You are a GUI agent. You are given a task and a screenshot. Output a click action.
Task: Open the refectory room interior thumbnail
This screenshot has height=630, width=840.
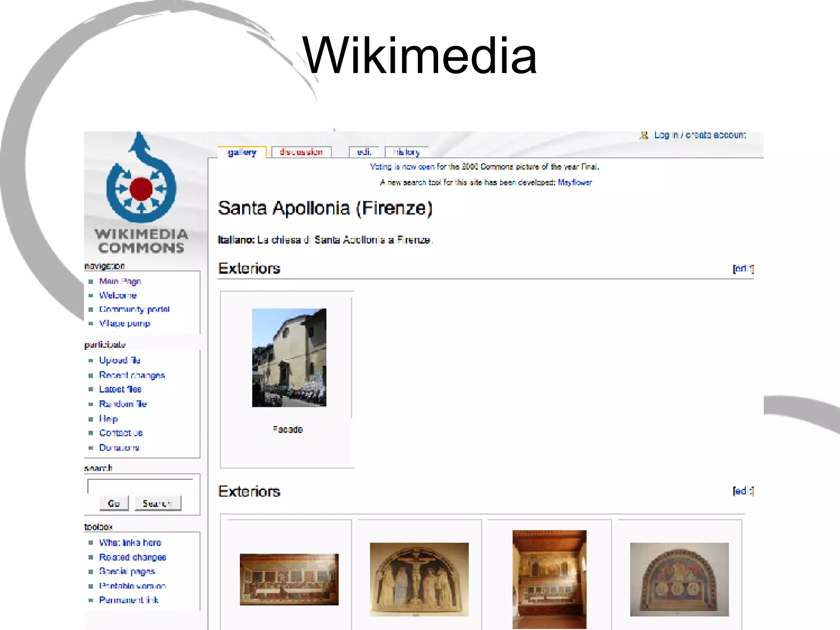tap(549, 580)
